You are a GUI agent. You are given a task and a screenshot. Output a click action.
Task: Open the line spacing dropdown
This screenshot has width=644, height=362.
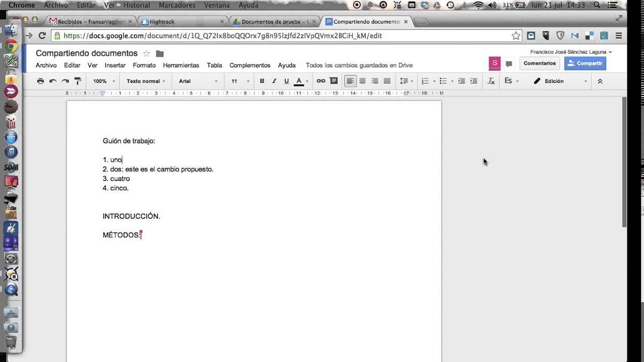407,80
